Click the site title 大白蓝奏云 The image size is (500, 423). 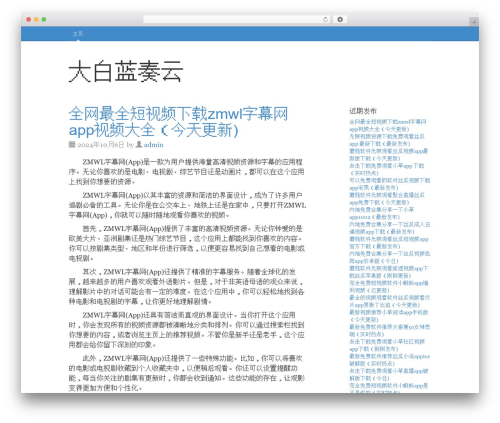[126, 71]
